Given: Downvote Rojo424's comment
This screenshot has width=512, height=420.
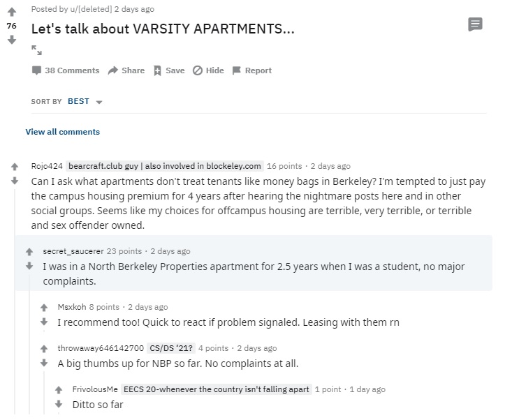Looking at the screenshot, I should click(15, 181).
